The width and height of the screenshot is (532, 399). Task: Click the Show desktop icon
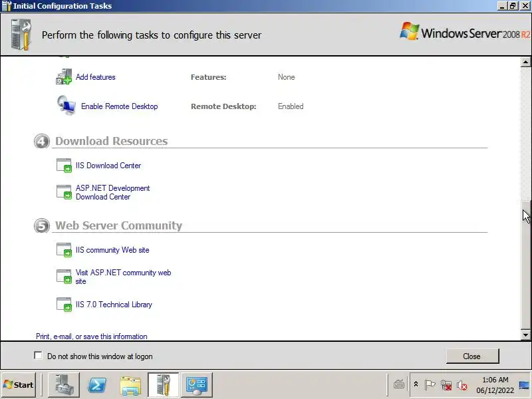click(x=524, y=385)
